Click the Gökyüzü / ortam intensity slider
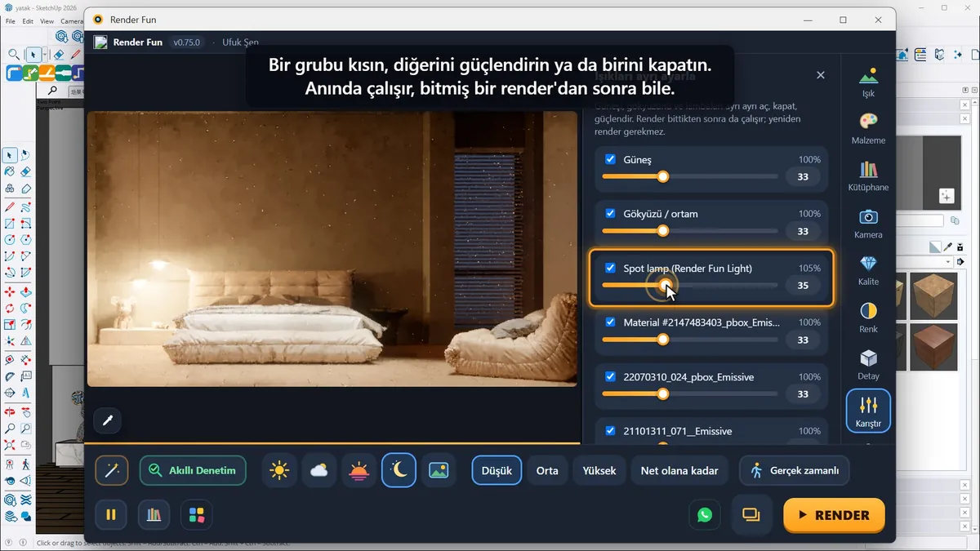This screenshot has width=980, height=551. click(689, 231)
